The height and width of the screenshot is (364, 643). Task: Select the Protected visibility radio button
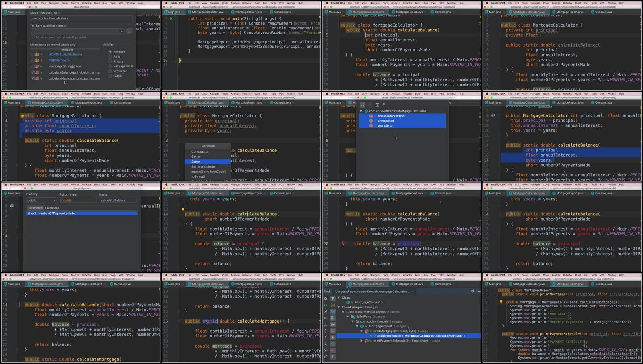click(x=110, y=71)
